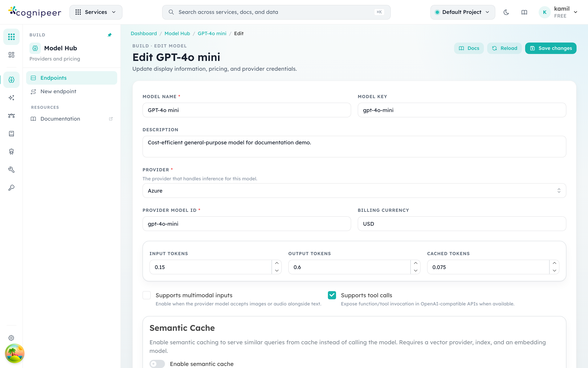The width and height of the screenshot is (588, 368).
Task: Click the Reload button
Action: coord(504,48)
